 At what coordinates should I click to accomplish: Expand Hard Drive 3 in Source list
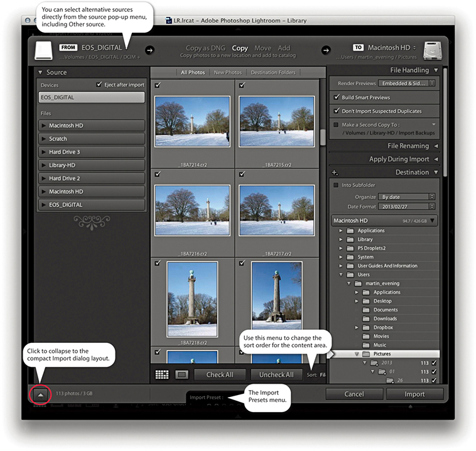coord(44,152)
